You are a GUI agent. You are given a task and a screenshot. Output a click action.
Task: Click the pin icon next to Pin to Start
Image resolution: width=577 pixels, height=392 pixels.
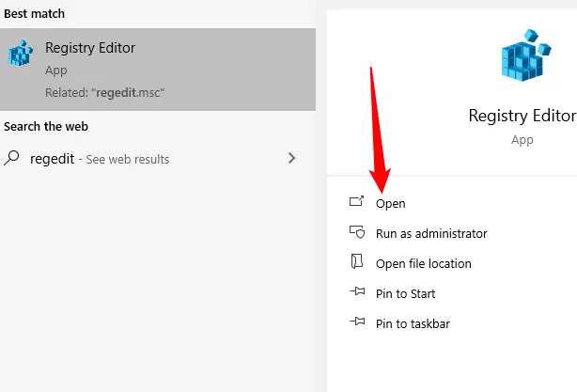[357, 291]
